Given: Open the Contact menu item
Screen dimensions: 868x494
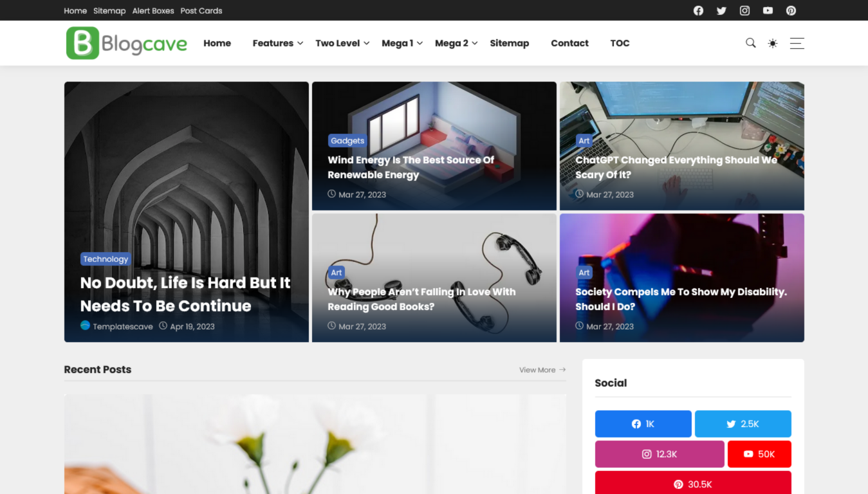Looking at the screenshot, I should [x=569, y=43].
